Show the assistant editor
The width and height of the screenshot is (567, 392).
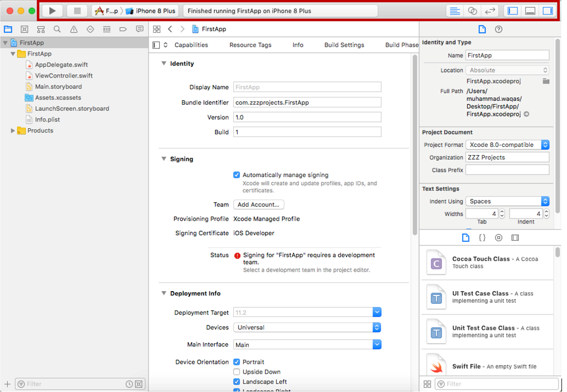(472, 11)
